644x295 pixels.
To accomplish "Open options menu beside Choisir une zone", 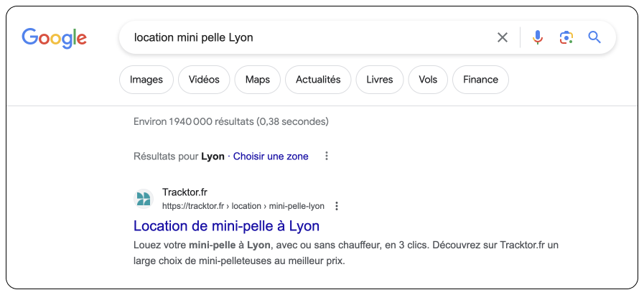I will tap(327, 156).
